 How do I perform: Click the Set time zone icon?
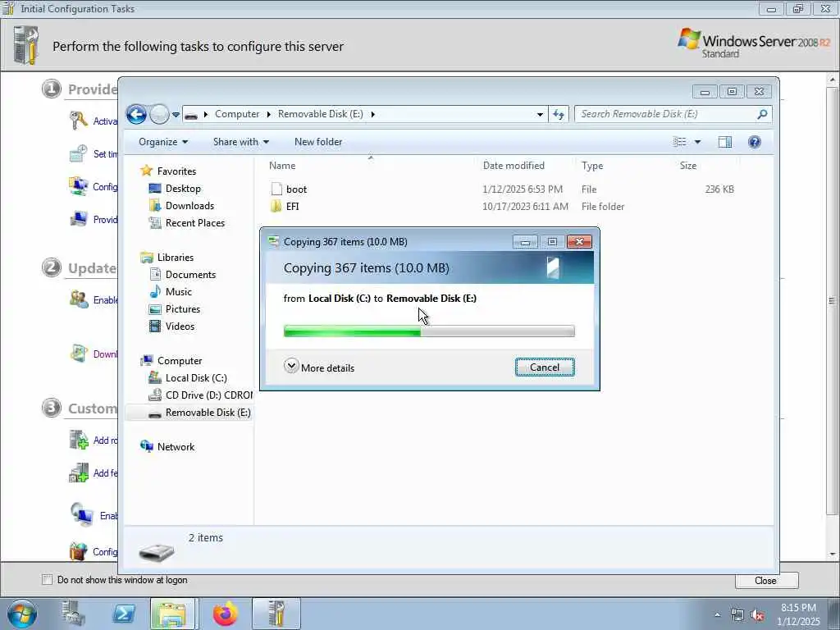pos(79,153)
